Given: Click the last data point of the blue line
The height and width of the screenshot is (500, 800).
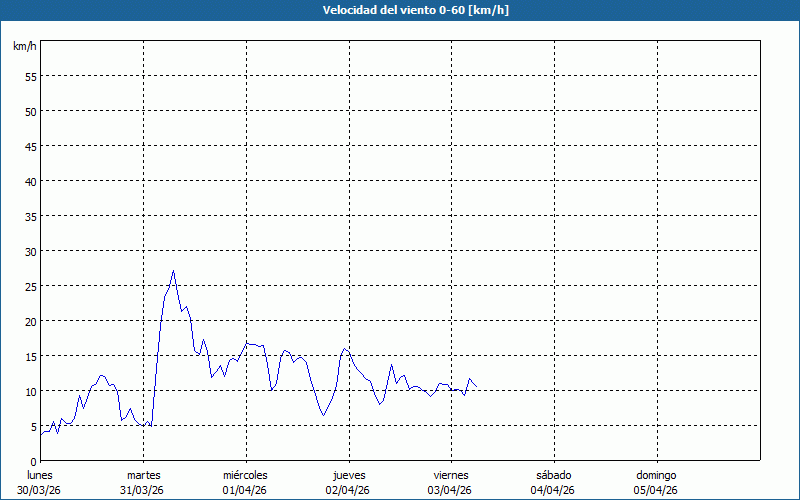Looking at the screenshot, I should pyautogui.click(x=477, y=387).
